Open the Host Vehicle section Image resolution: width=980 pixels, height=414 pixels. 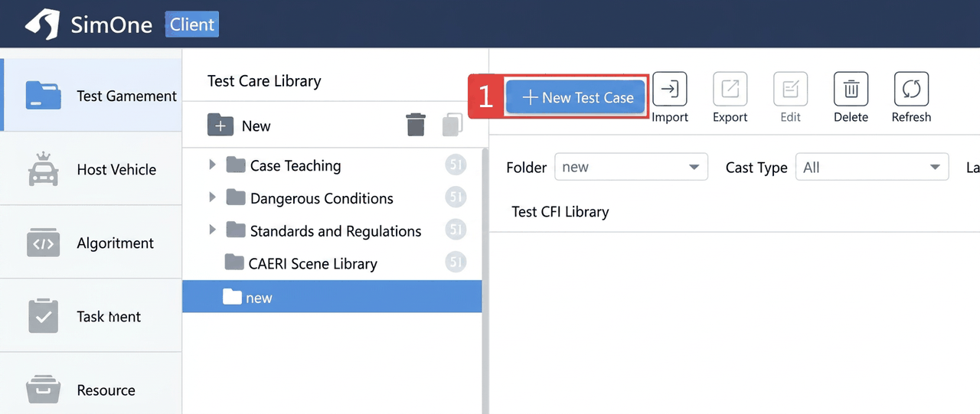tap(91, 169)
